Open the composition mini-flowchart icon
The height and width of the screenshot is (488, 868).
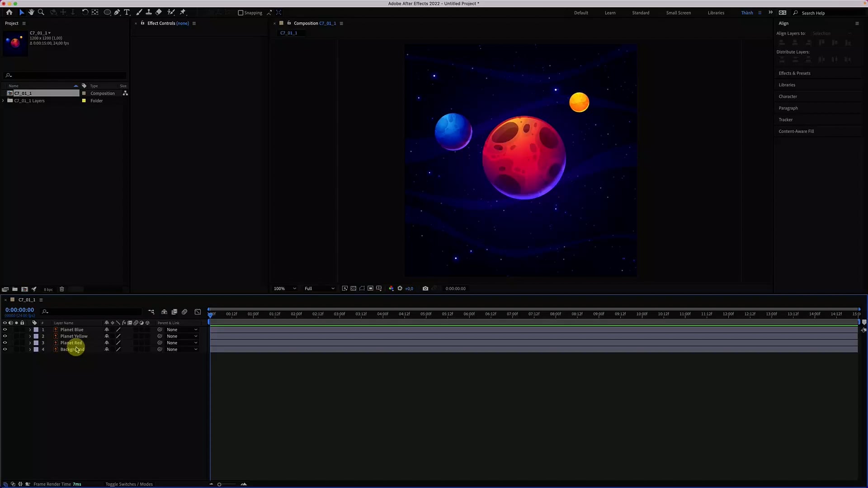pos(151,312)
